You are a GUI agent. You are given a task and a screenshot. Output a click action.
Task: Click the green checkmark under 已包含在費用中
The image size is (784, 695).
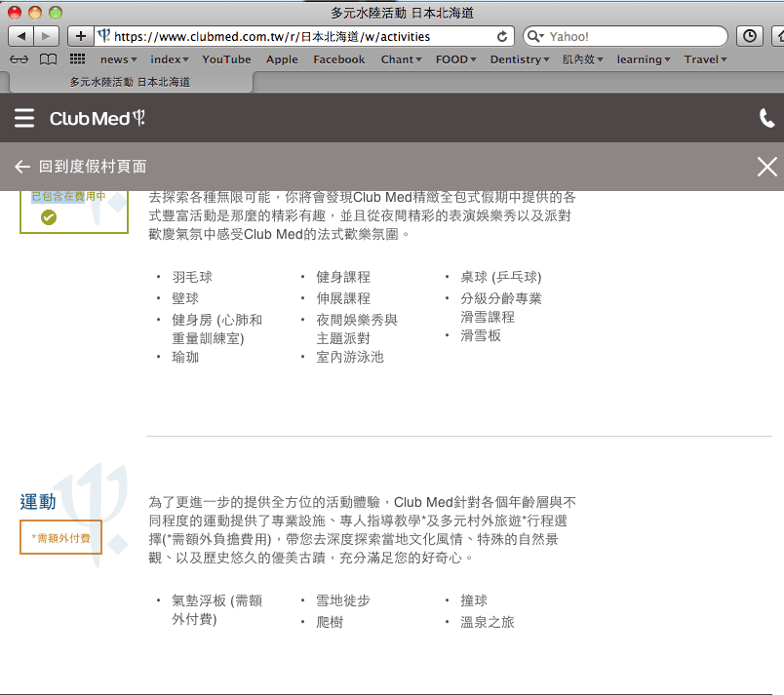click(x=49, y=217)
